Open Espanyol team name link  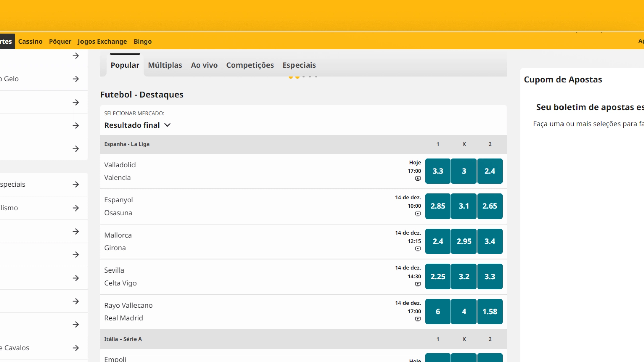pyautogui.click(x=118, y=200)
